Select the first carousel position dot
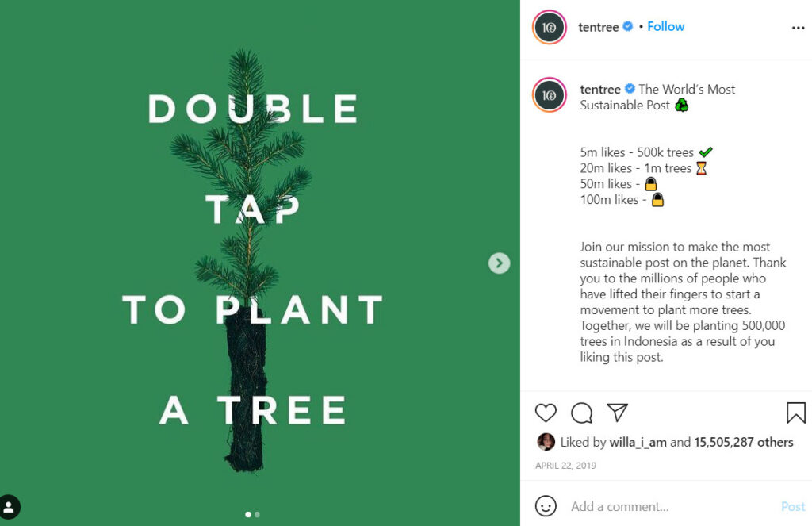This screenshot has width=812, height=526. (247, 514)
